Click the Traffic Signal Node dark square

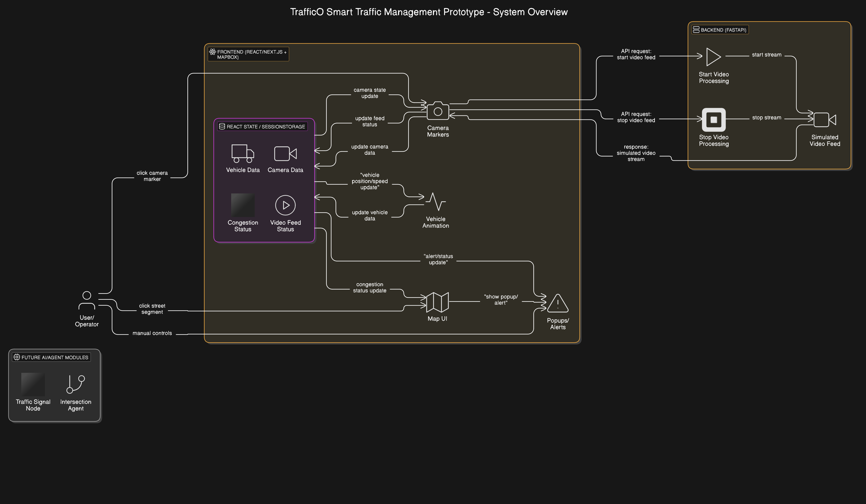(x=33, y=384)
